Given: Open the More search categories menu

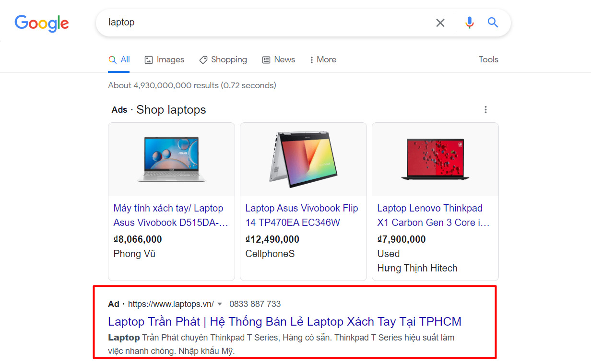Looking at the screenshot, I should click(x=323, y=60).
